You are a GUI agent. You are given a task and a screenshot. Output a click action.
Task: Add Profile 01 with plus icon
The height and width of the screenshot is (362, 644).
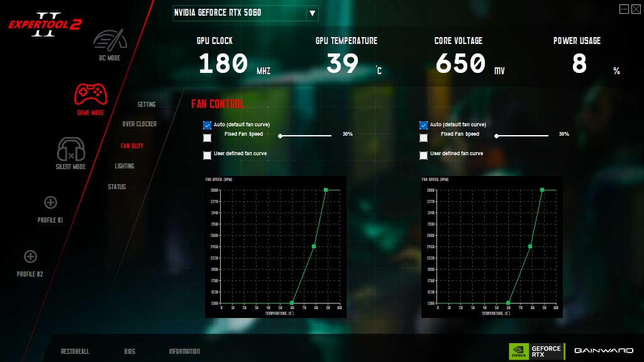click(x=51, y=202)
